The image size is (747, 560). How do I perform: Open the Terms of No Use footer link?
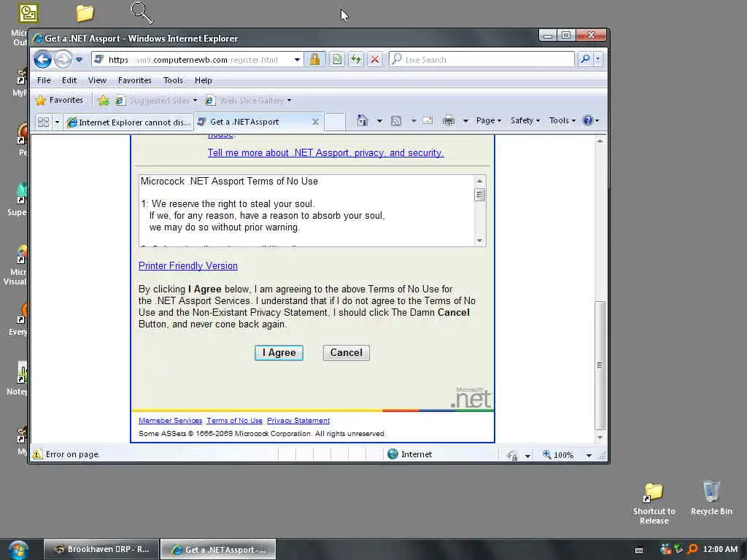click(x=234, y=421)
